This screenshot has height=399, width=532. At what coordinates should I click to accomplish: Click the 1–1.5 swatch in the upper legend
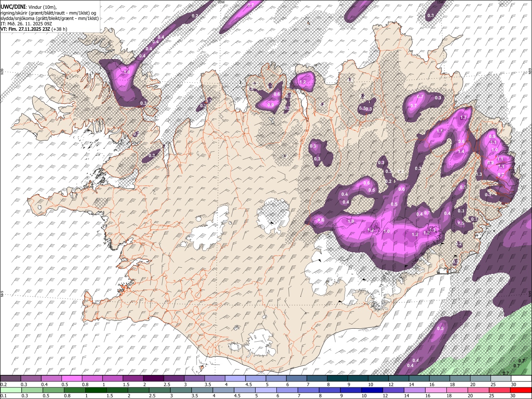coord(113,379)
